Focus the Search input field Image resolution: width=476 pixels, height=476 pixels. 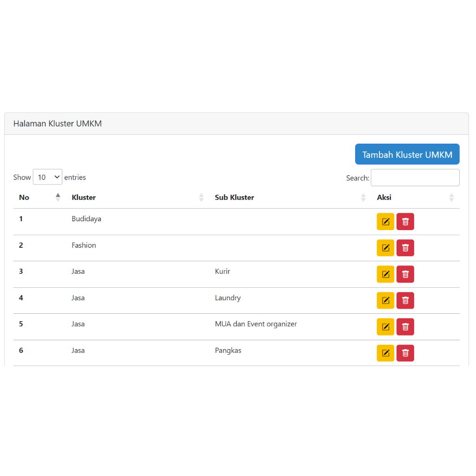pyautogui.click(x=415, y=178)
